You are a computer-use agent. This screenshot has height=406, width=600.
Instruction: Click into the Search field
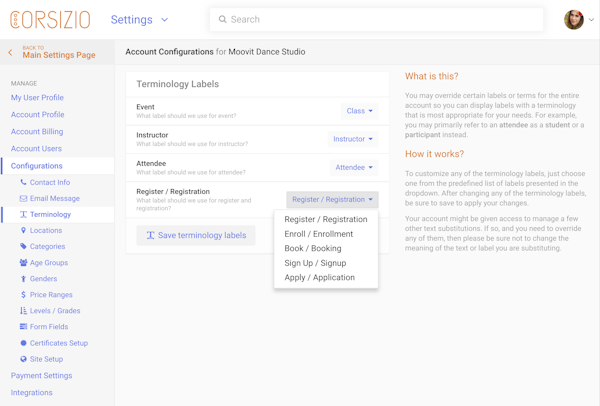pyautogui.click(x=380, y=20)
